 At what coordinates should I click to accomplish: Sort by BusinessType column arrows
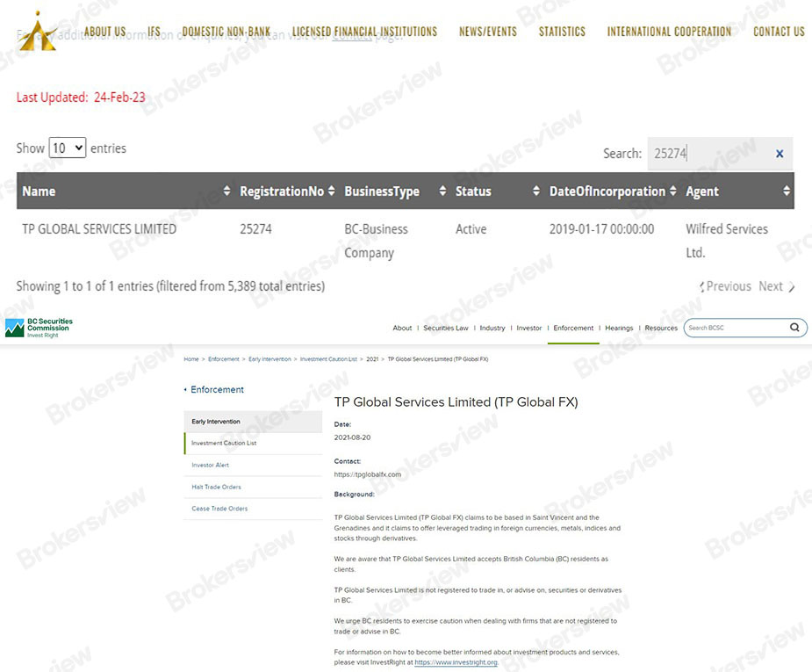pos(442,191)
